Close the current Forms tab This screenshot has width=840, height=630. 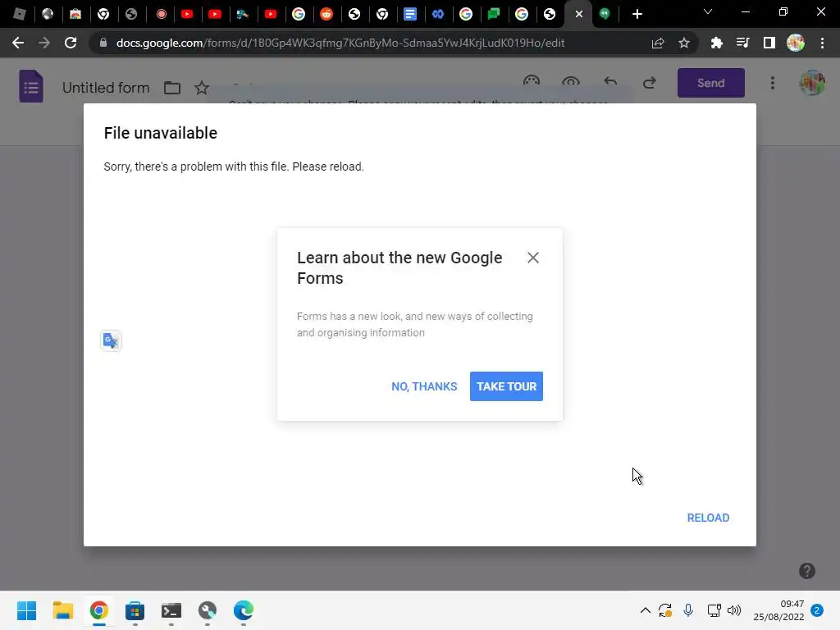click(578, 14)
